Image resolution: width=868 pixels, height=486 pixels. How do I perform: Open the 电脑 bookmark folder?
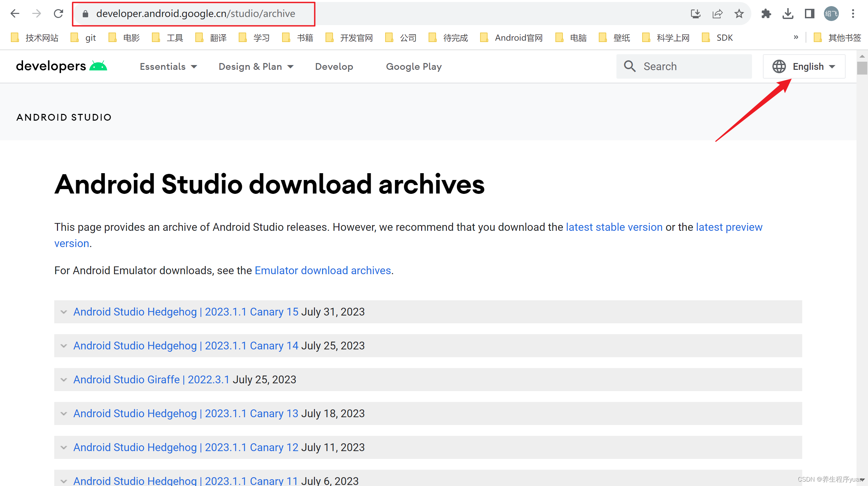pos(571,38)
